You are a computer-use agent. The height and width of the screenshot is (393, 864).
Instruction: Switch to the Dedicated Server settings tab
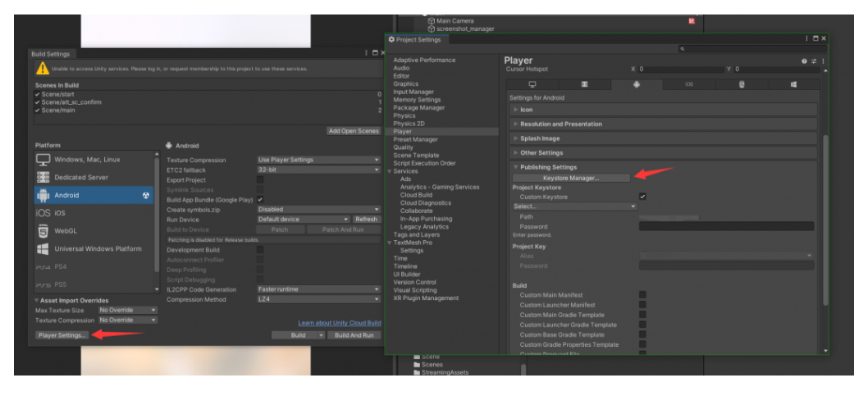point(585,84)
